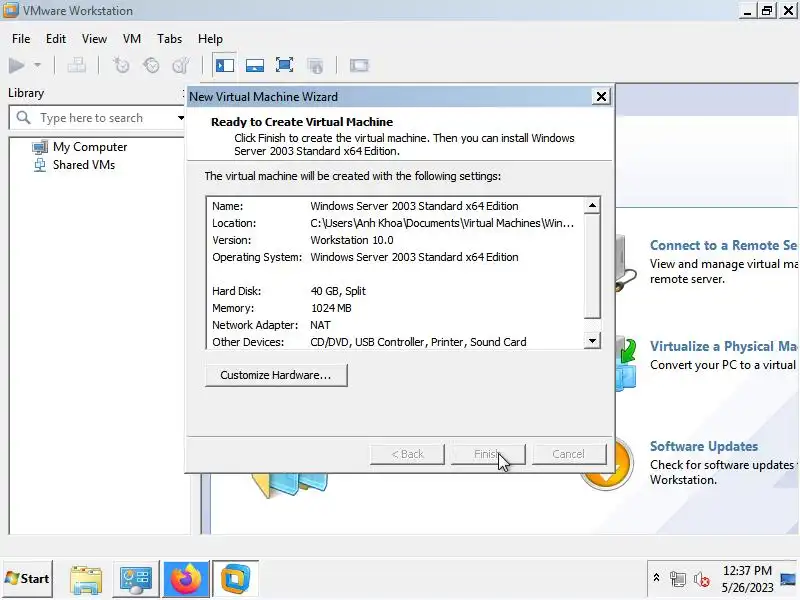Open Firefox from the taskbar
The height and width of the screenshot is (600, 800).
point(186,579)
